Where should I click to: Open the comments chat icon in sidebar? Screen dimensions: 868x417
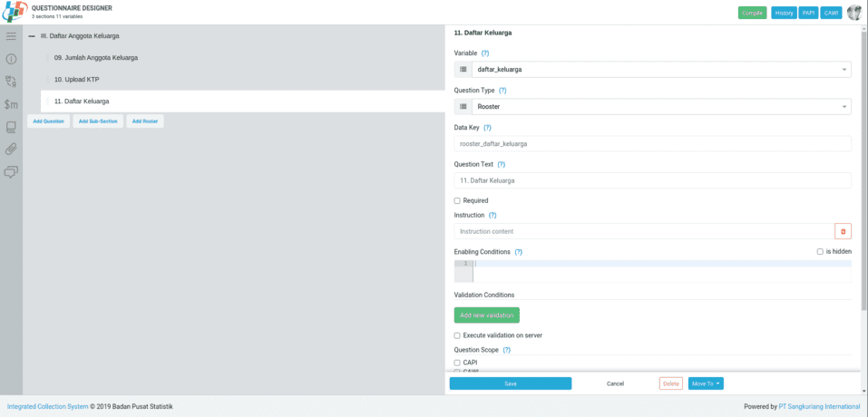click(11, 172)
